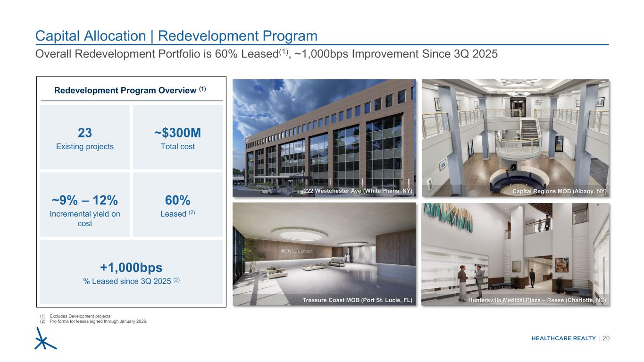Open the Huntersville Medical Plaza rendering
Screen dimensions: 644x362
pyautogui.click(x=514, y=254)
